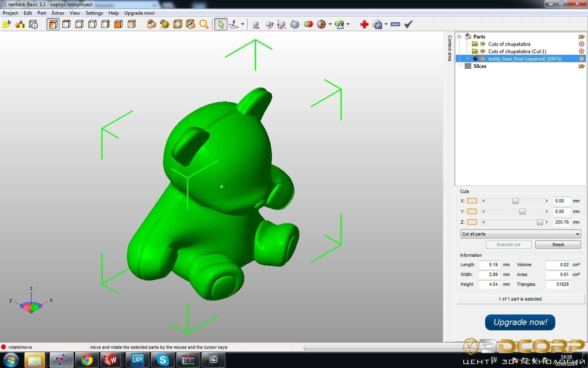This screenshot has width=588, height=368.
Task: Select the ruler measuring tool icon
Action: (395, 24)
